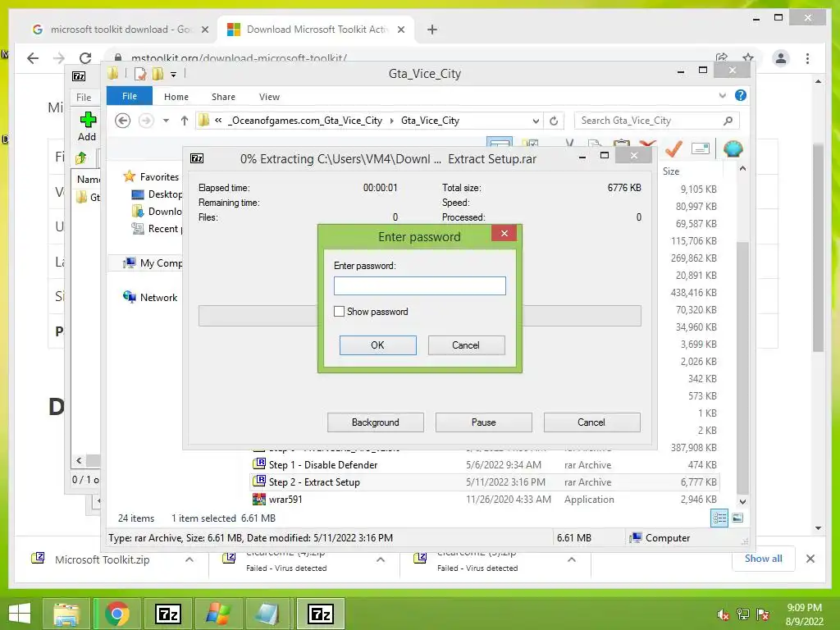Screen dimensions: 840x630
Task: Open the Windows Start button
Action: [20, 614]
